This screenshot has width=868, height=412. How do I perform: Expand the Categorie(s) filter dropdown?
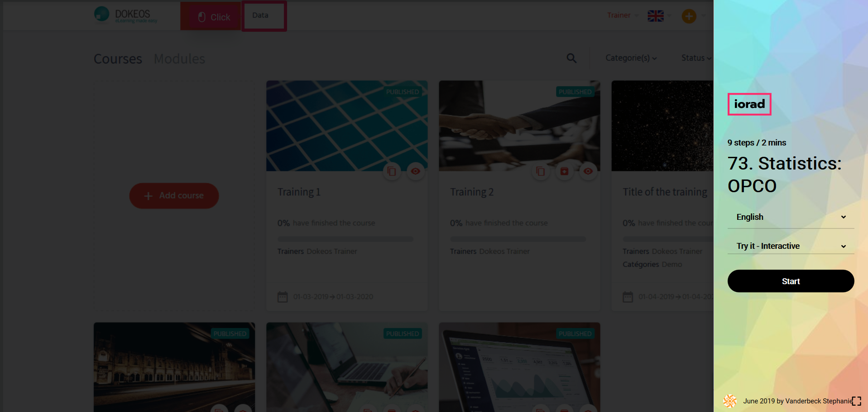tap(631, 58)
